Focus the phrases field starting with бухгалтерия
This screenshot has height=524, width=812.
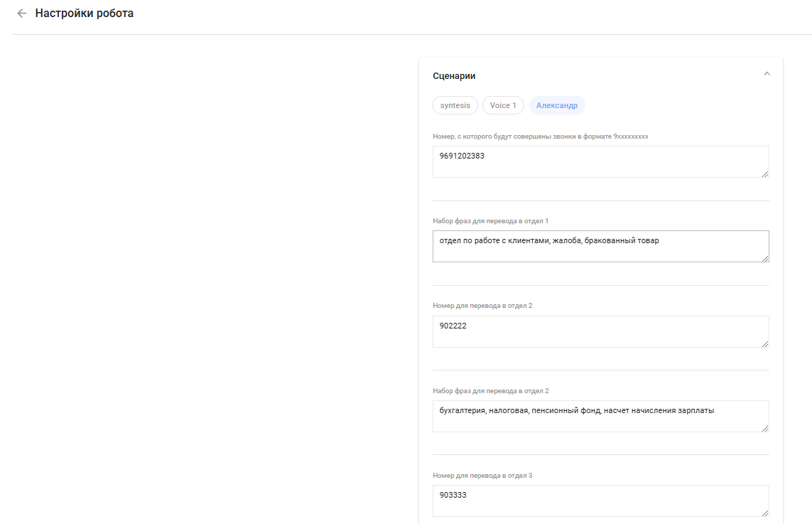pyautogui.click(x=600, y=416)
